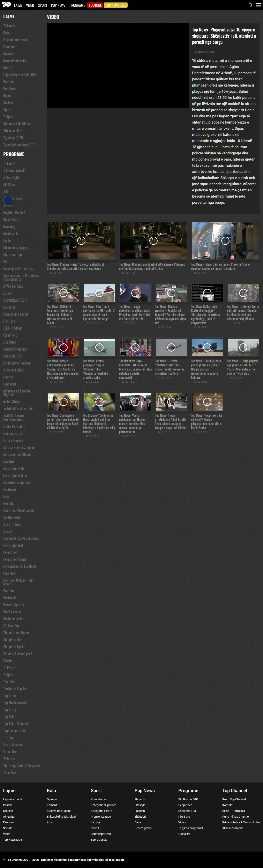Open Privacy Policy & Terms of Use
Image resolution: width=263 pixels, height=868 pixels.
click(241, 822)
